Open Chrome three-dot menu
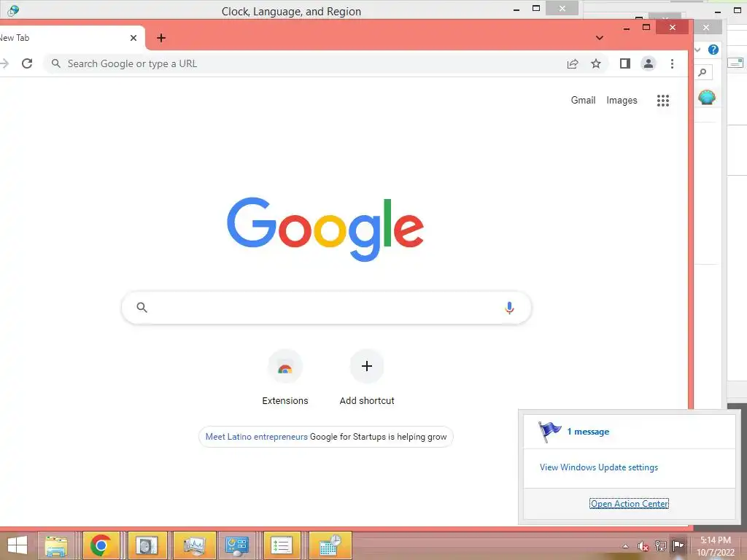747x560 pixels. [672, 63]
